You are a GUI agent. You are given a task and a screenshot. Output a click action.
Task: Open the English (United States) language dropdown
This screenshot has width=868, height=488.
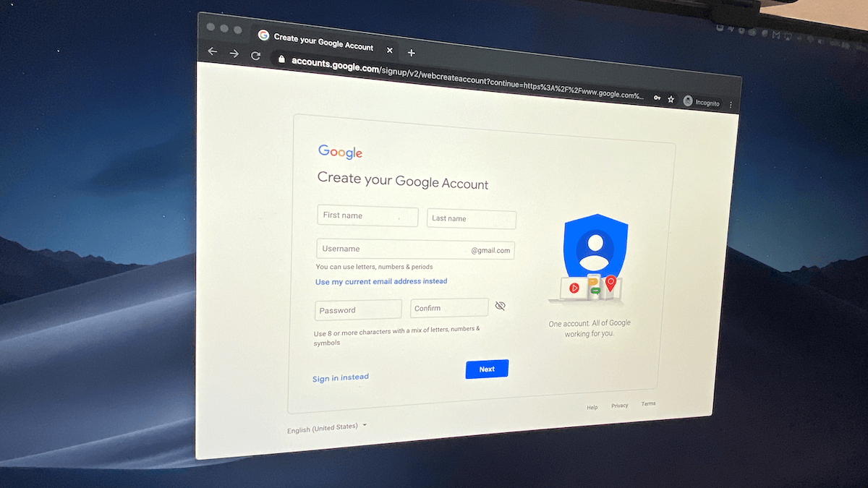[x=327, y=428]
